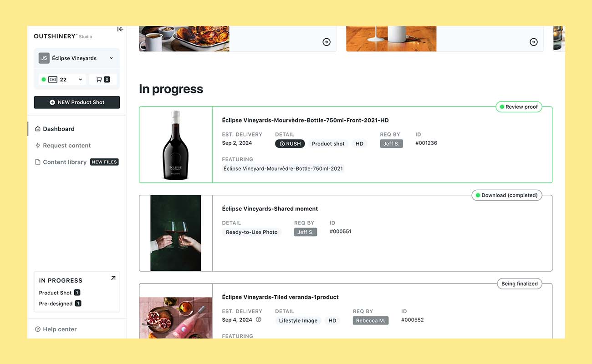Select the Request content lightning icon

(x=39, y=145)
